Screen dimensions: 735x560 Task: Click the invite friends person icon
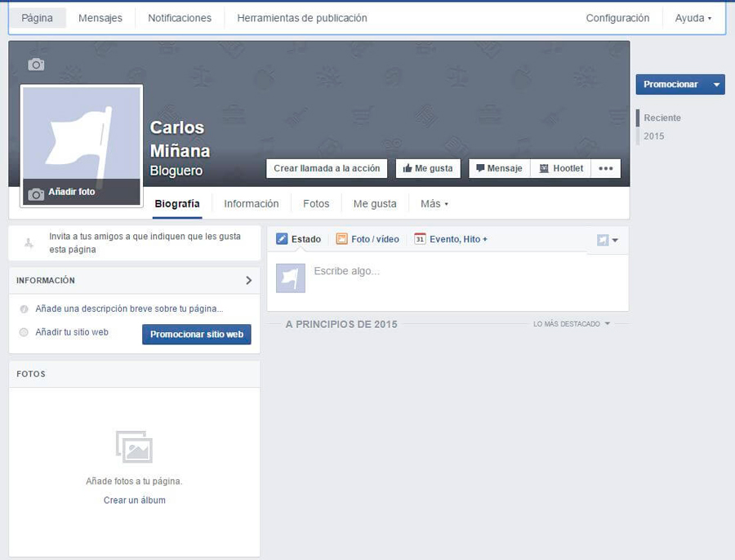29,242
